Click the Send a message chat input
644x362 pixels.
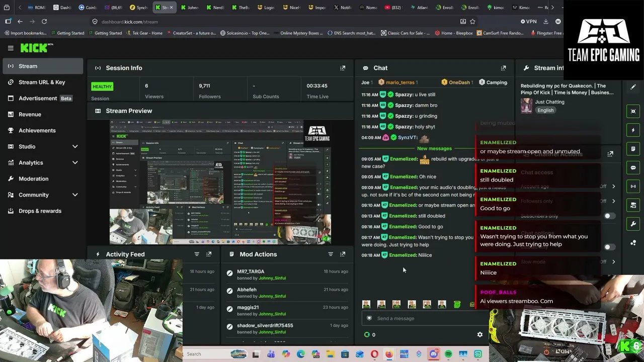(423, 318)
